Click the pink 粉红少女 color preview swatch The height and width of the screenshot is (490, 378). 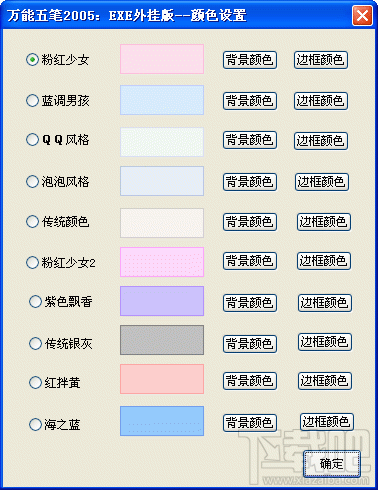[x=162, y=59]
